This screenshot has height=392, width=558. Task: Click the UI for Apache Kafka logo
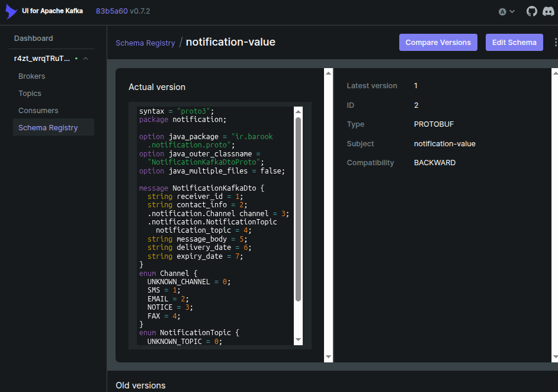coord(11,11)
